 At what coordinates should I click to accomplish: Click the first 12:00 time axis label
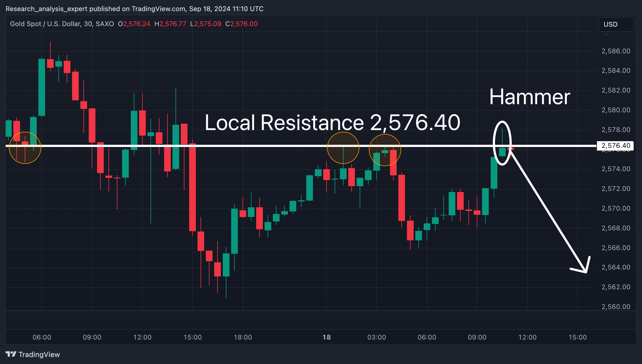pos(142,337)
